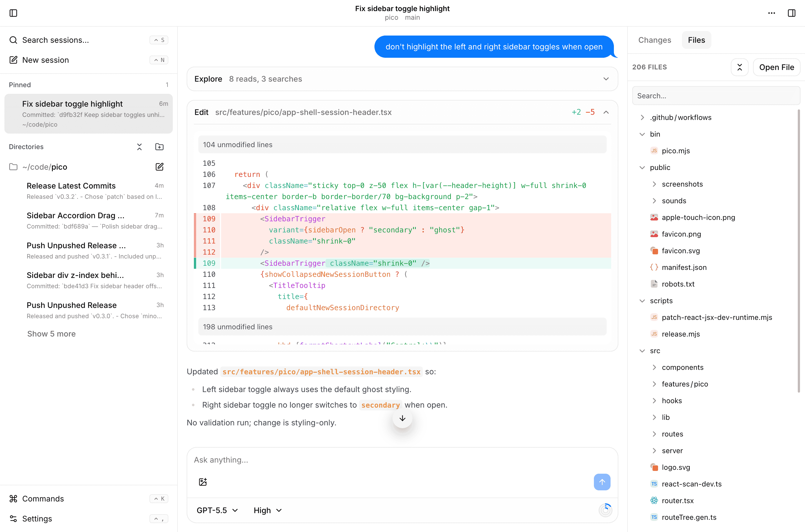Image resolution: width=805 pixels, height=532 pixels.
Task: Expand the 104 unmodified lines block
Action: (x=402, y=145)
